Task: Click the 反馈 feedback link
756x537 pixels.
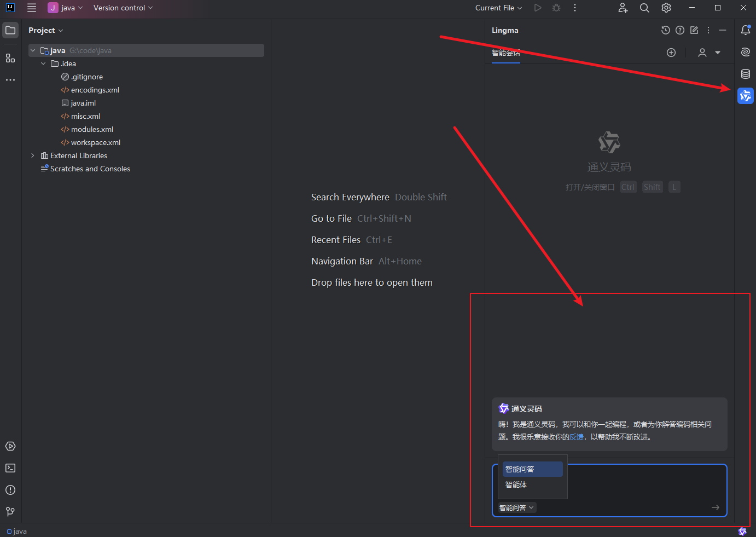Action: tap(577, 437)
